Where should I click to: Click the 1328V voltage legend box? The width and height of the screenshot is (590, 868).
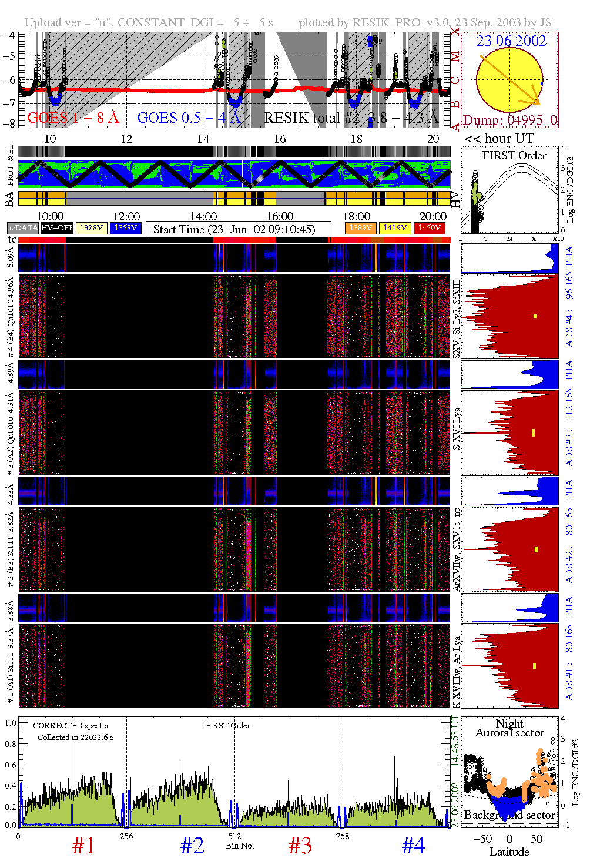pos(92,228)
